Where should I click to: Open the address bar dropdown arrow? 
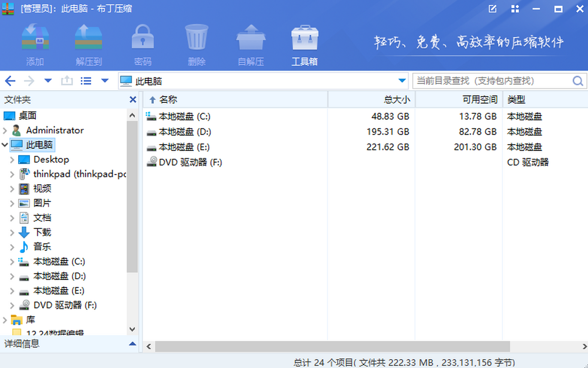(402, 81)
